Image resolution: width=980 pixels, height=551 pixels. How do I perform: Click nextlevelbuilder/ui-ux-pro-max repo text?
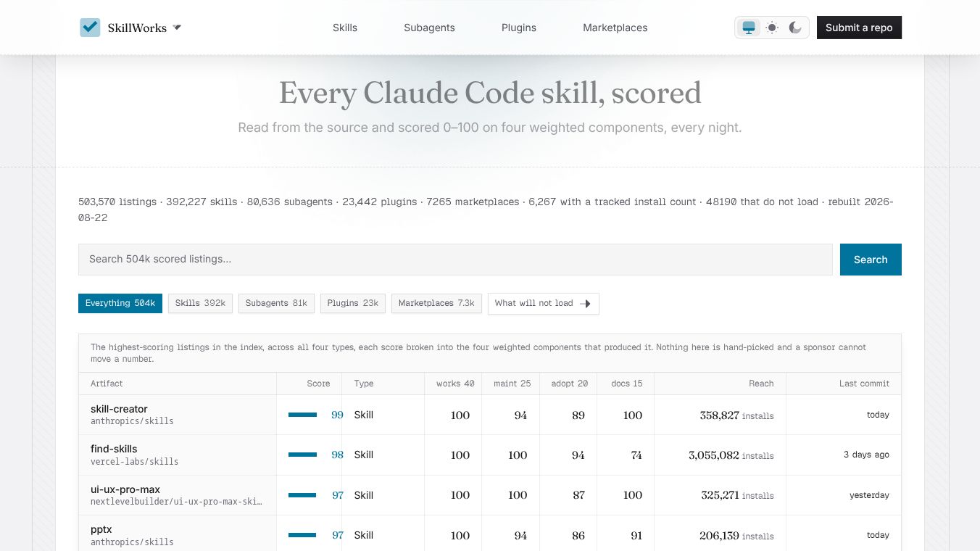point(176,501)
